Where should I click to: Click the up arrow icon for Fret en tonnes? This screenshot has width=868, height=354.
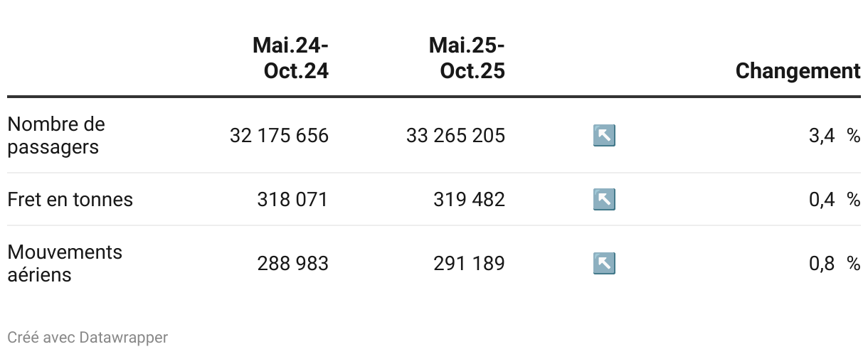tap(604, 200)
